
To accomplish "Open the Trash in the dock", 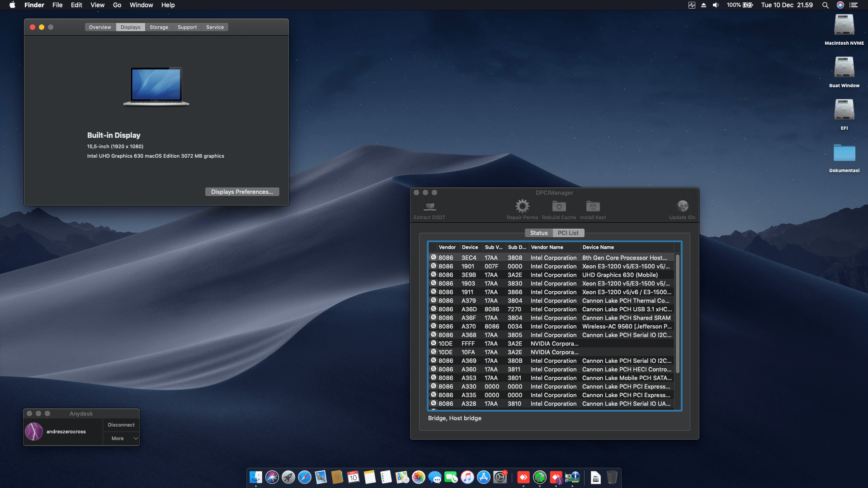I will [x=612, y=477].
